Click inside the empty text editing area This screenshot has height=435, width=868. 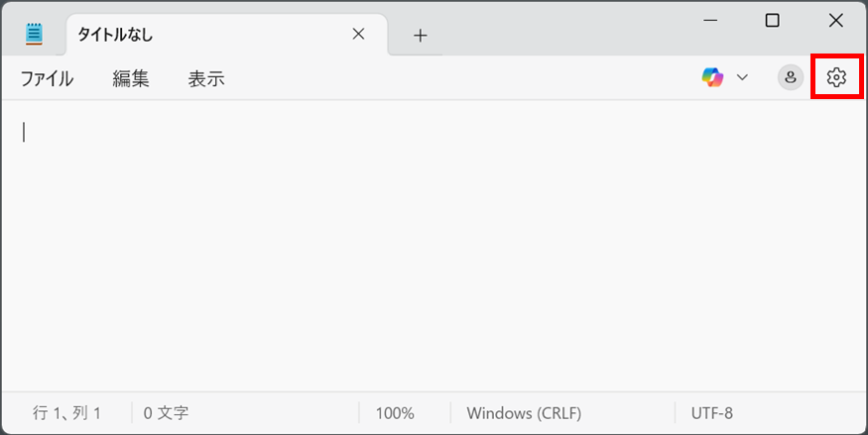pyautogui.click(x=434, y=246)
